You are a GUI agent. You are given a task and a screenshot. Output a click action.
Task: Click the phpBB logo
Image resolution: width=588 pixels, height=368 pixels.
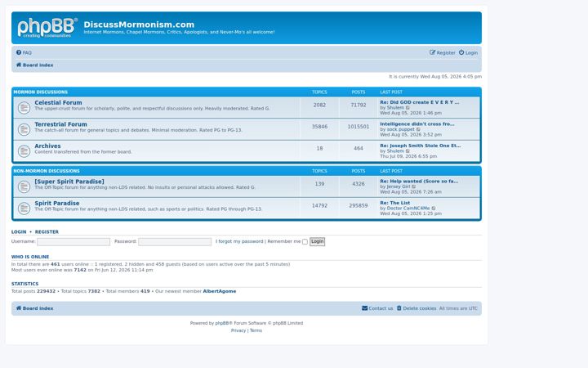coord(47,28)
